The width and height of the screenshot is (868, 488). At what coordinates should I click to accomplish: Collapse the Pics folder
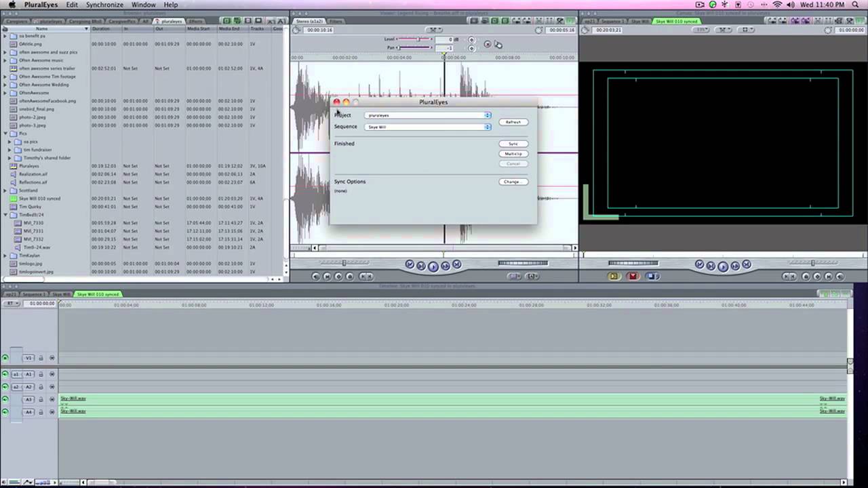5,134
